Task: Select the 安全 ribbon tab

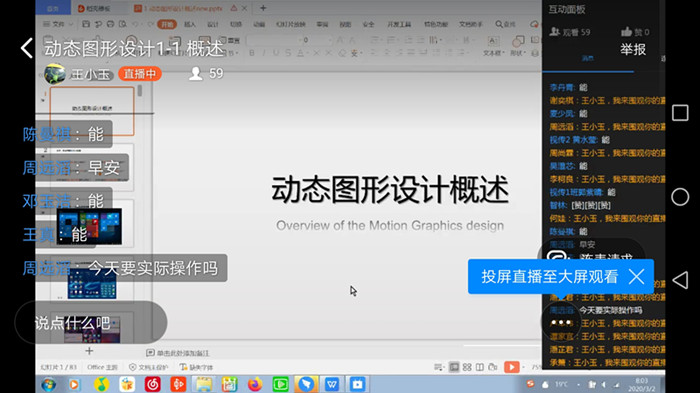Action: [x=368, y=24]
